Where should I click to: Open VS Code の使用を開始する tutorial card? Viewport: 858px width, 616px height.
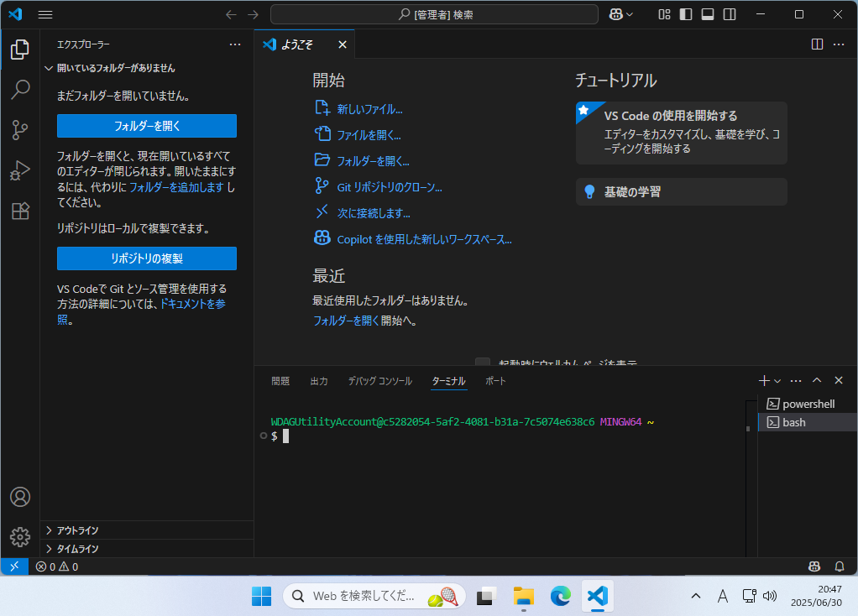(681, 133)
